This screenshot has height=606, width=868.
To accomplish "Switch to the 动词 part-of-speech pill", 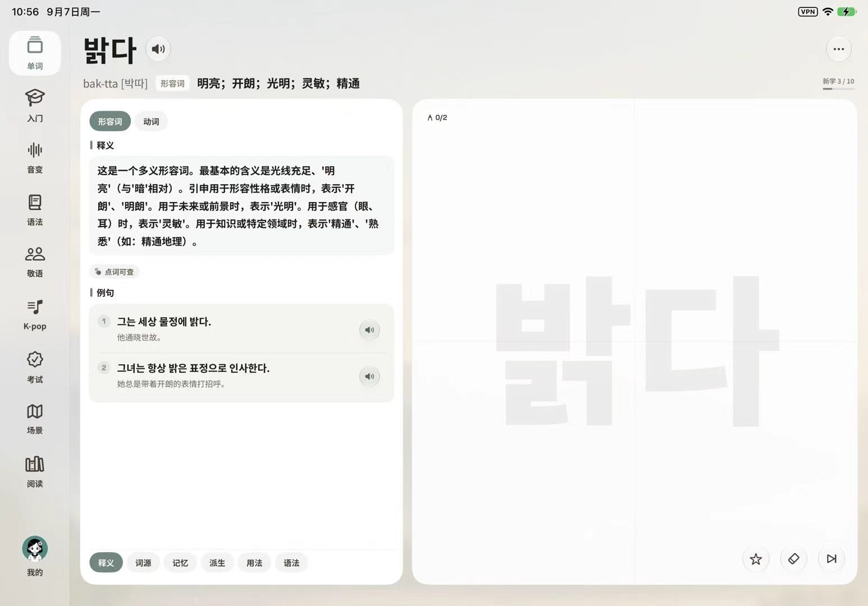I will (151, 121).
